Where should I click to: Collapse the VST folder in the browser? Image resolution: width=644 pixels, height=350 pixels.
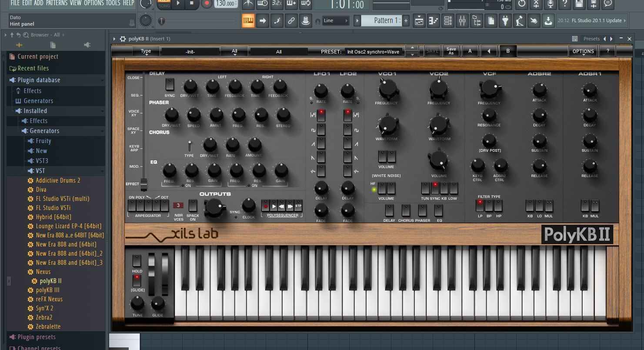(102, 171)
